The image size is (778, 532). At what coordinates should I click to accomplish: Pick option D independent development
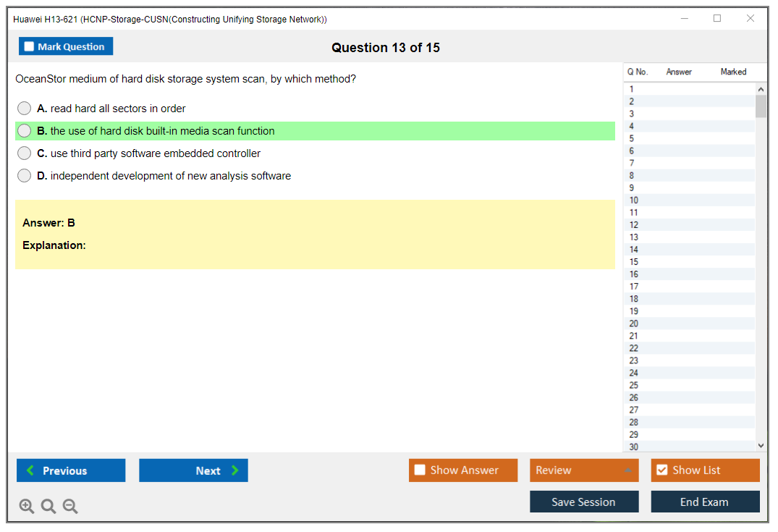25,176
